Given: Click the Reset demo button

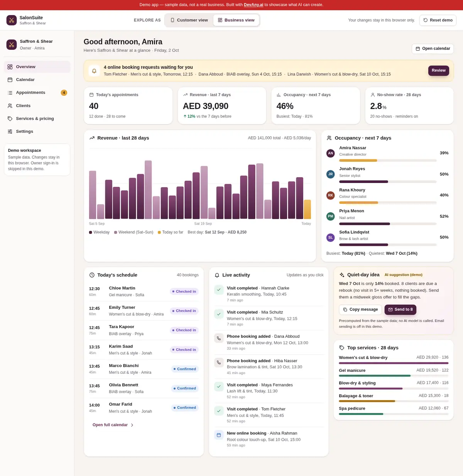Looking at the screenshot, I should pos(438,20).
